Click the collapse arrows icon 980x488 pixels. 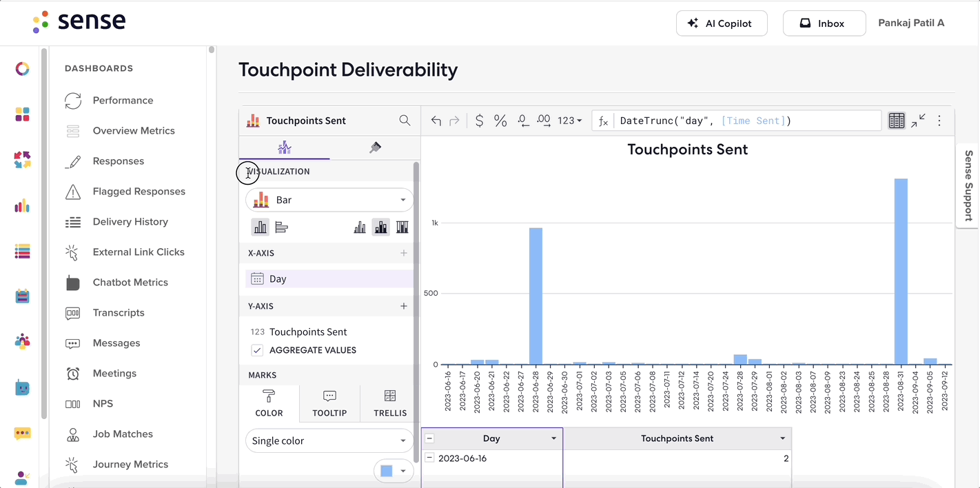pos(918,121)
